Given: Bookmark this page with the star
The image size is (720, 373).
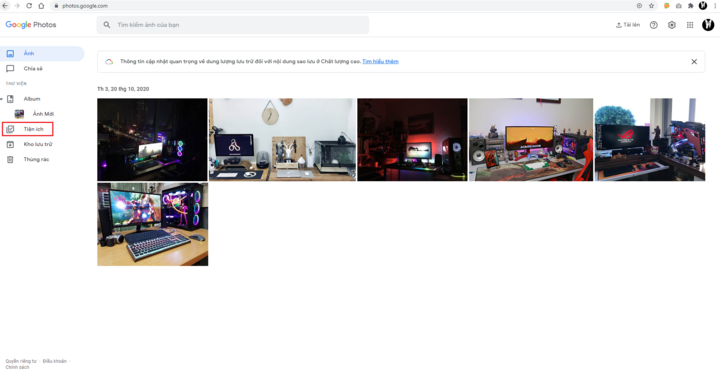Looking at the screenshot, I should click(651, 6).
